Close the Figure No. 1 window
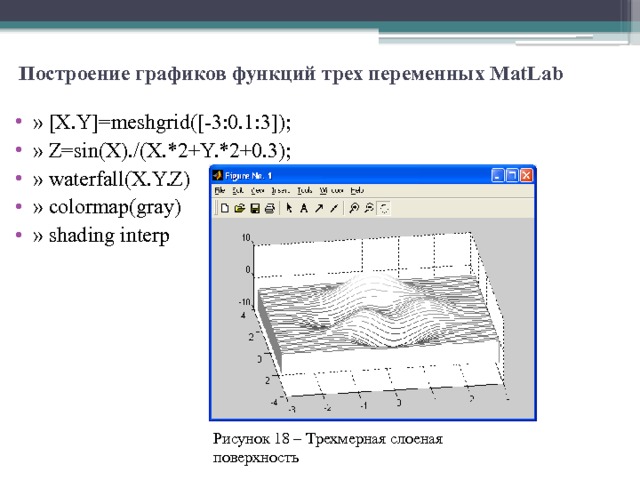 pos(526,176)
